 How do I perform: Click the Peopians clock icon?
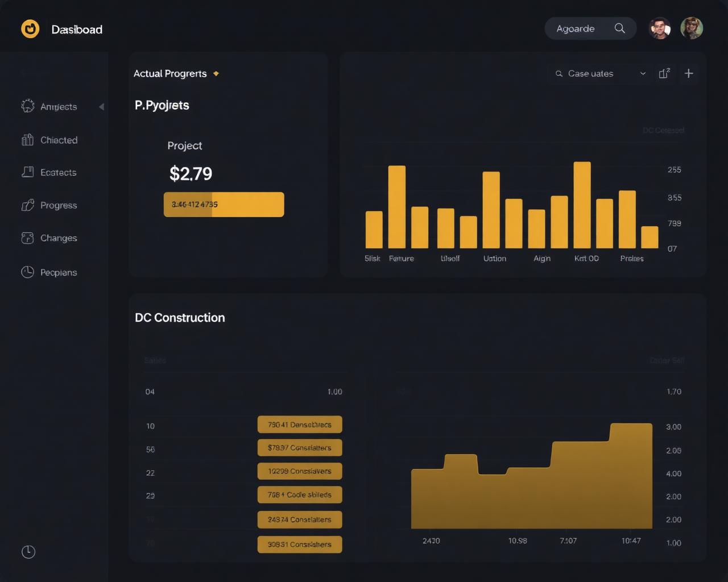27,272
